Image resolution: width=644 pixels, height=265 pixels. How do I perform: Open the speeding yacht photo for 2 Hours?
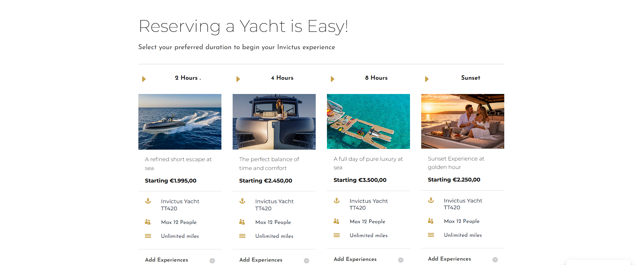tap(180, 122)
